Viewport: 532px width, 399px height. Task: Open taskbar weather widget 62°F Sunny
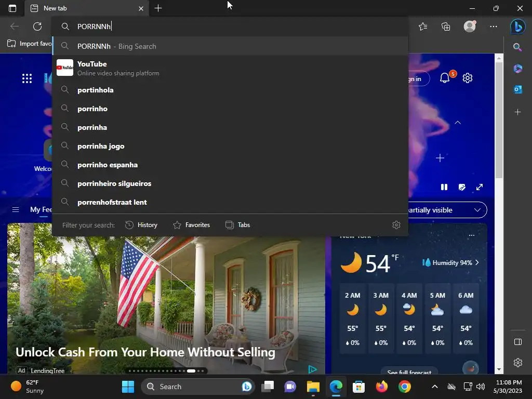(28, 387)
